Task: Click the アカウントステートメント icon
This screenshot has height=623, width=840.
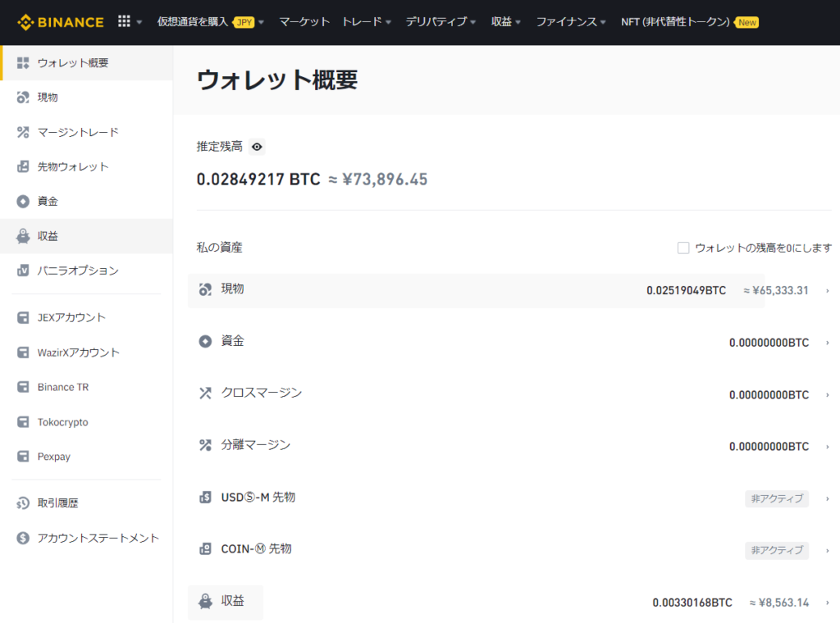Action: point(23,538)
